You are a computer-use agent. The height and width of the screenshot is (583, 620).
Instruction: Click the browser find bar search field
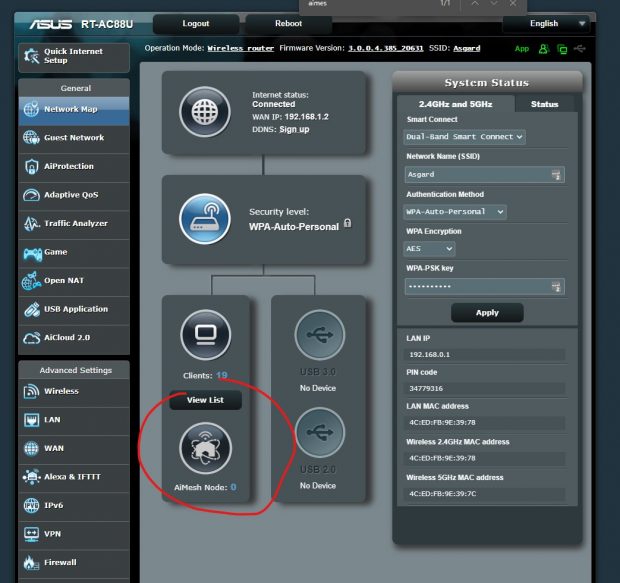point(368,4)
